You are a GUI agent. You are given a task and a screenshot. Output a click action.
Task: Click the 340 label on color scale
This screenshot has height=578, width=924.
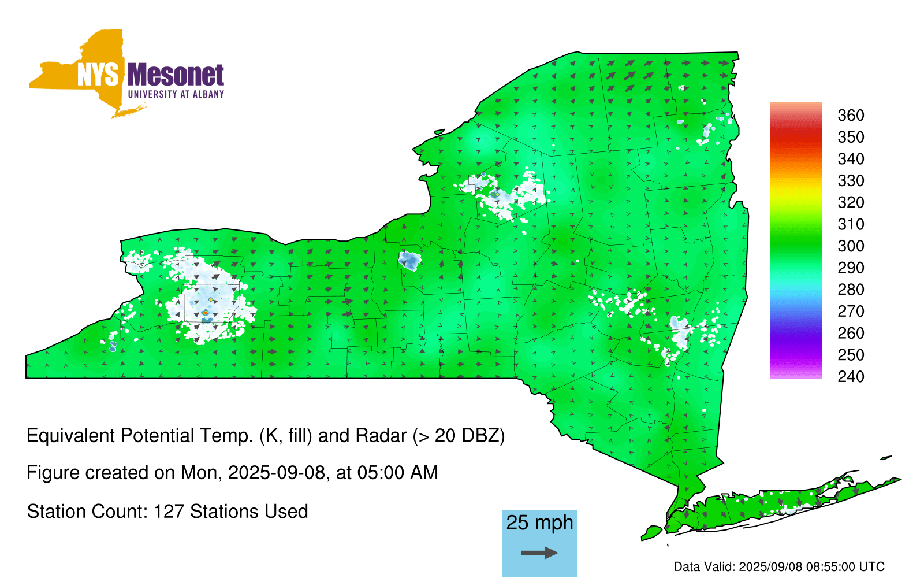point(851,159)
